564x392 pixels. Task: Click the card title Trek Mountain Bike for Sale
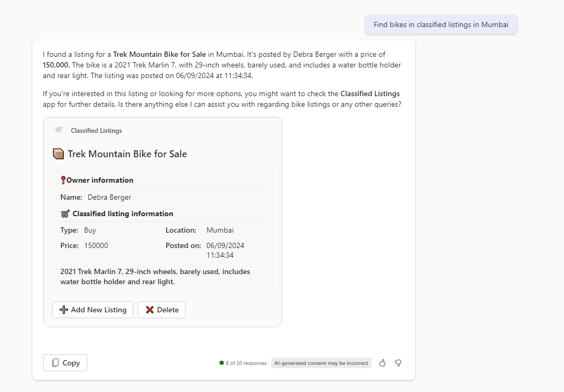127,154
